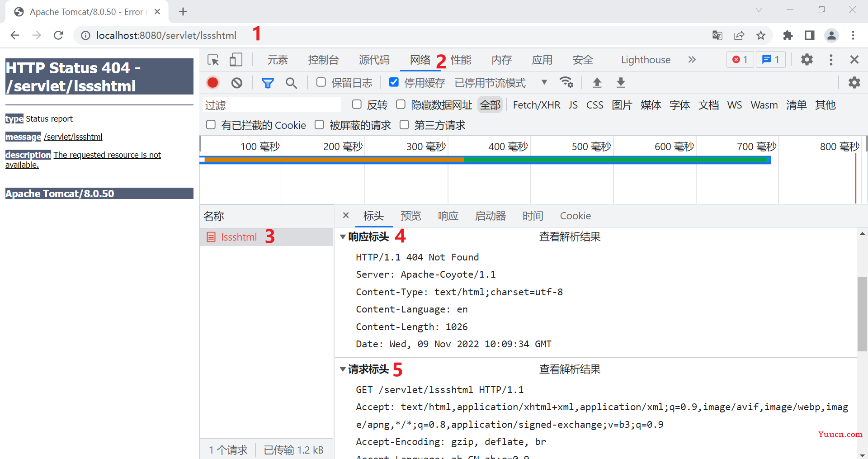The height and width of the screenshot is (459, 868).
Task: Uncheck the 停用缓存 checkbox
Action: click(x=394, y=82)
